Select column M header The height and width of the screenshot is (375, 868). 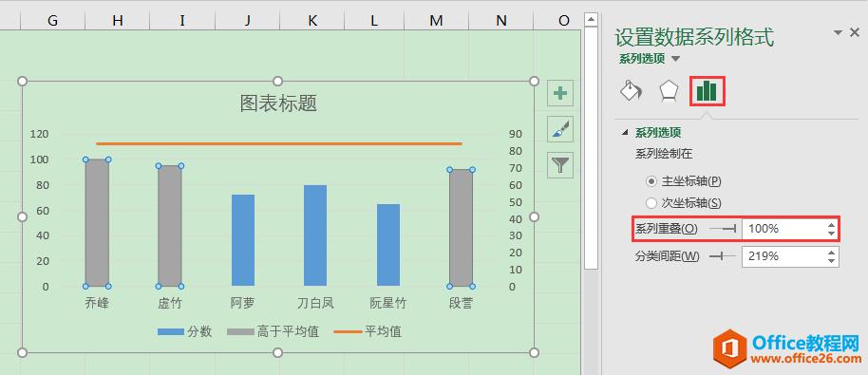coord(436,21)
